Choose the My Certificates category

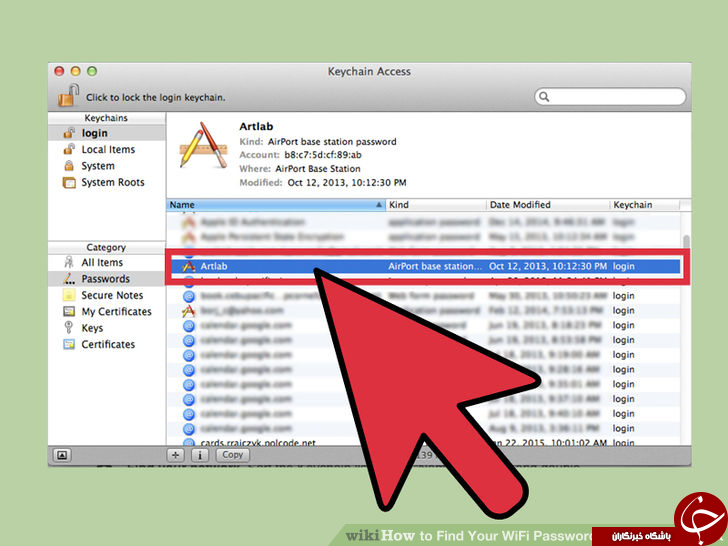tap(107, 312)
